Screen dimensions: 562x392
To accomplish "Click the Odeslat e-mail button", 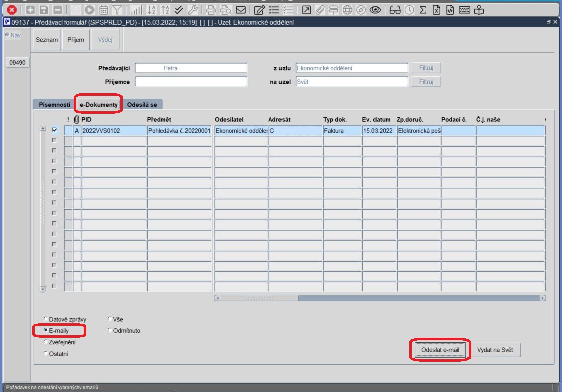I will click(x=440, y=350).
